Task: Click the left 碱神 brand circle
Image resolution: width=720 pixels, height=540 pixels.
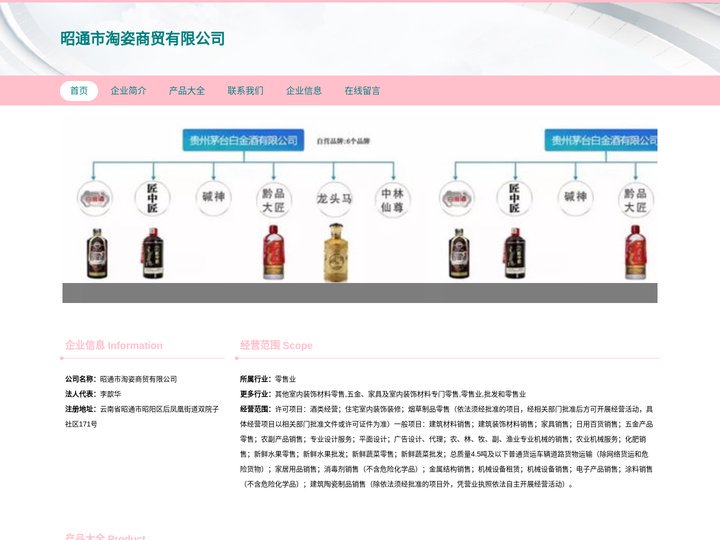Action: [214, 197]
